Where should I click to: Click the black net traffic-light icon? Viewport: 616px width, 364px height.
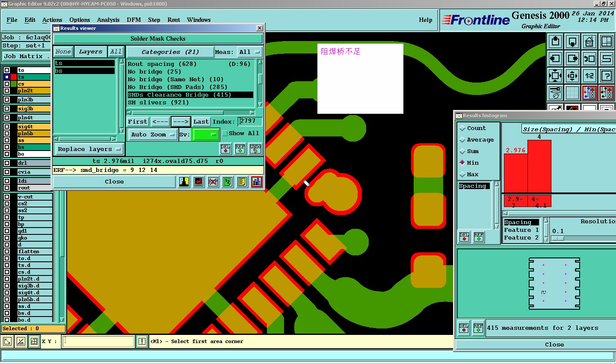point(607,93)
